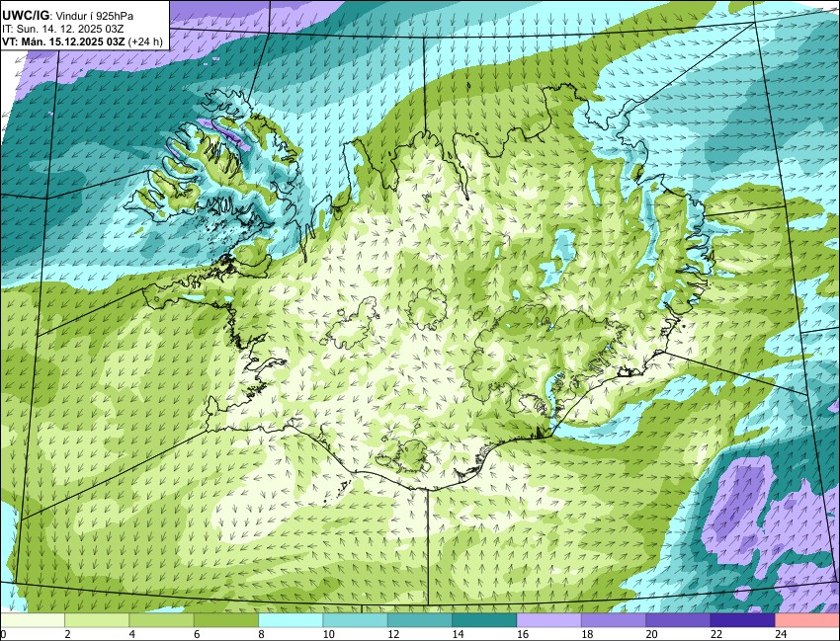Click the 8–10 light cyan legend swatch
840x641 pixels.
[x=291, y=620]
